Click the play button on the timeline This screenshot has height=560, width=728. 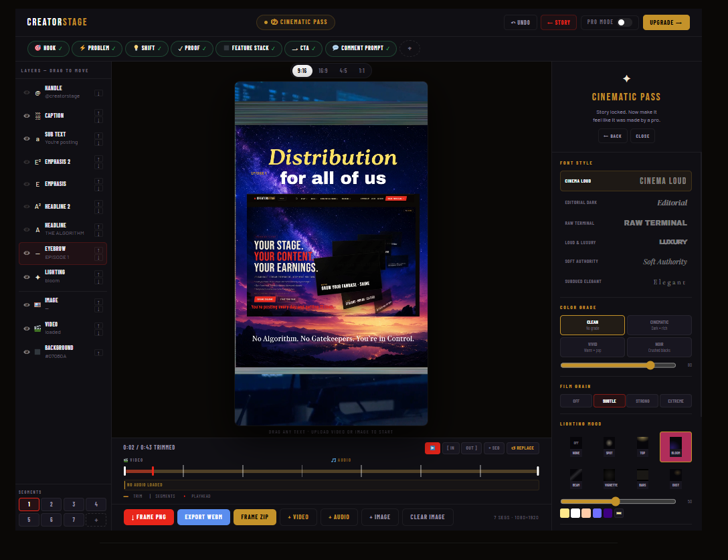432,448
